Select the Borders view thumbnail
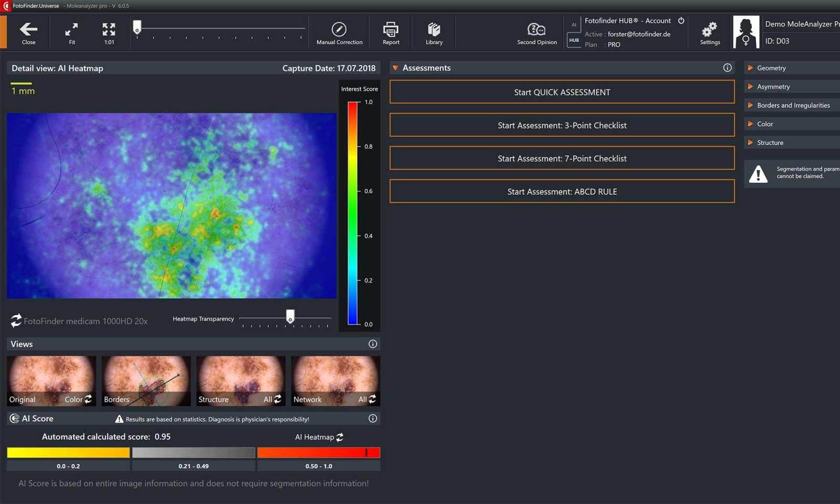 tap(146, 381)
